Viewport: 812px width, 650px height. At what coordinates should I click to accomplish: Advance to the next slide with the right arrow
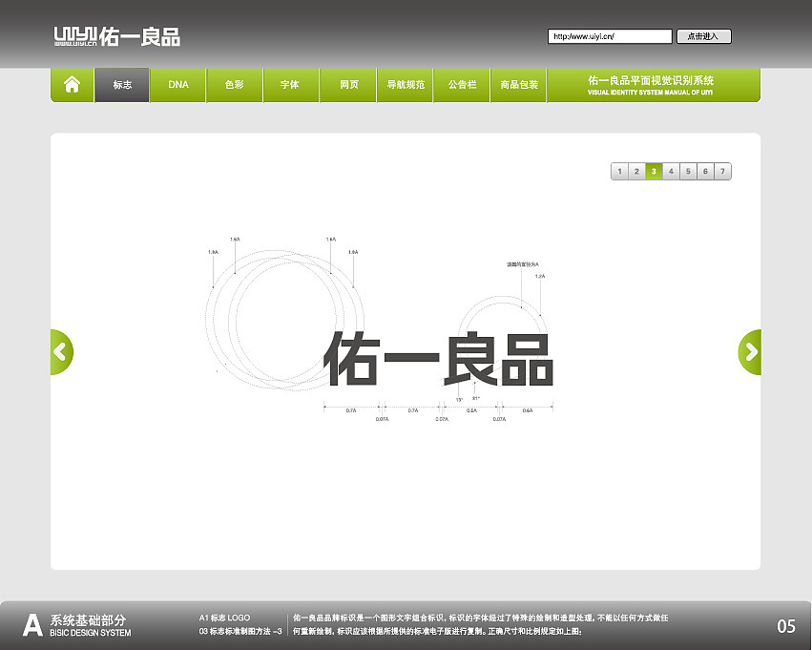749,352
